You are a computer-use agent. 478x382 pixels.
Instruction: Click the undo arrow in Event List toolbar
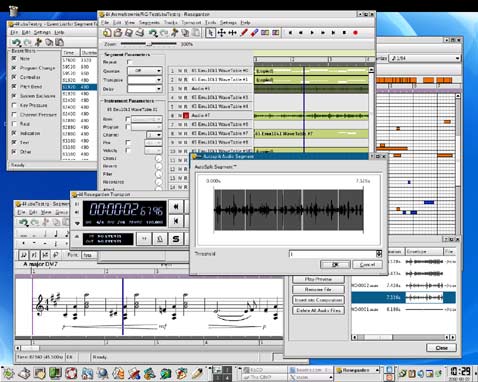pos(16,42)
